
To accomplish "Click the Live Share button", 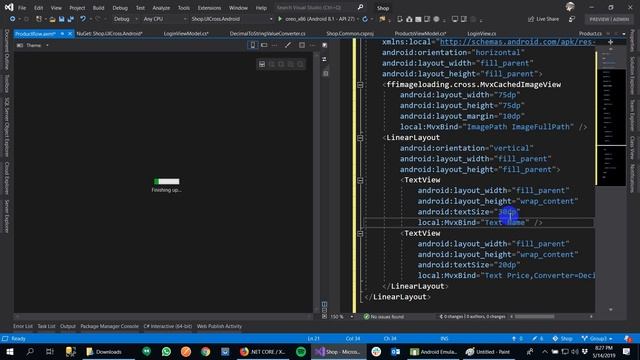I will [x=543, y=19].
